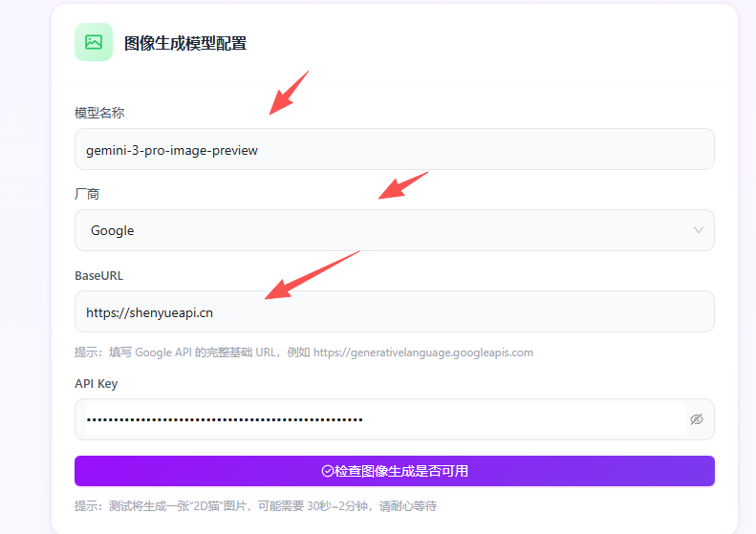The width and height of the screenshot is (756, 534).
Task: Click the BaseURL hint text starting with 提示：填写
Action: coord(191,352)
